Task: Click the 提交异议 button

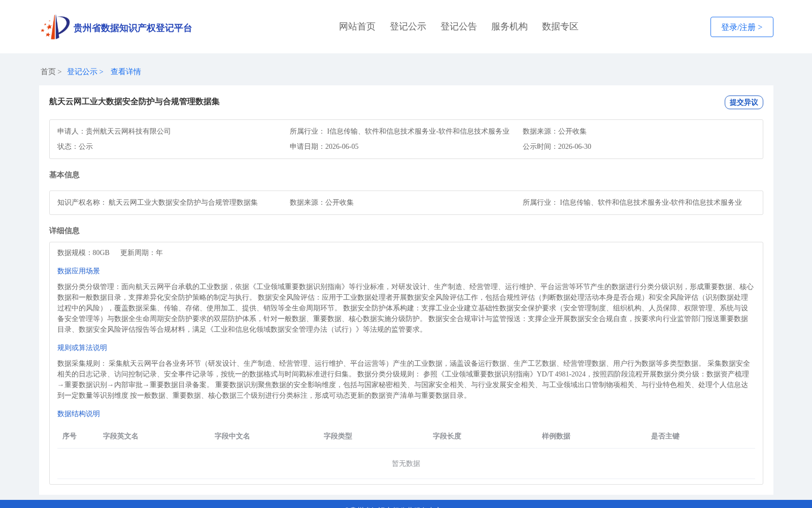Action: (743, 102)
